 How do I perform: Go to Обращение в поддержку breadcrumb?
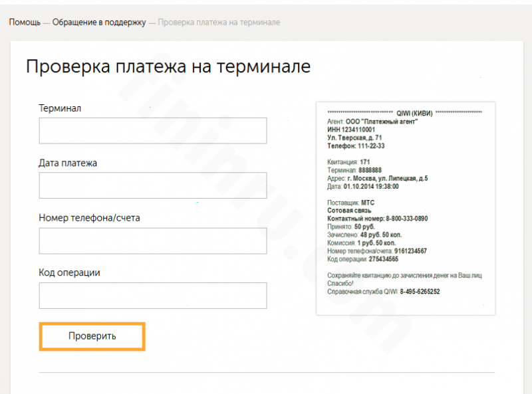(99, 23)
